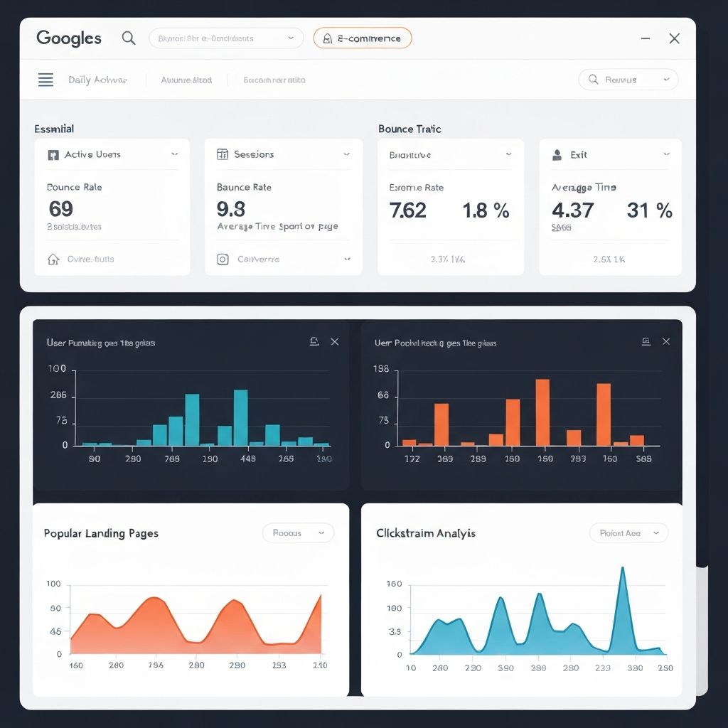Open the Exit card chevron menu
The width and height of the screenshot is (728, 728).
point(666,154)
